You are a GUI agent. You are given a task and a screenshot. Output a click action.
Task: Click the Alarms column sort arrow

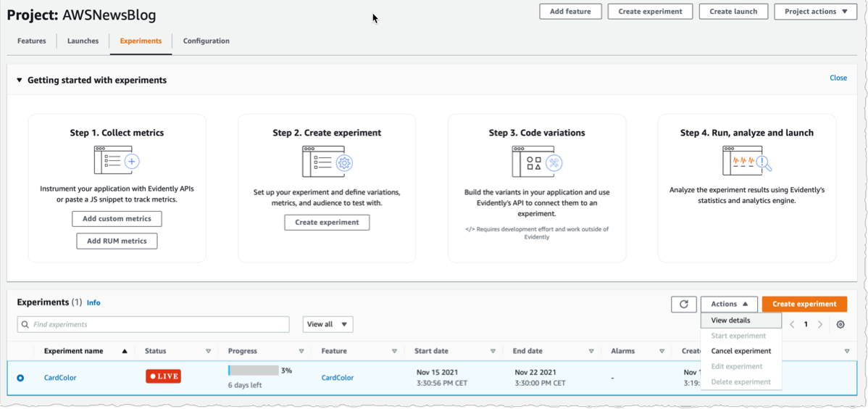pos(662,351)
